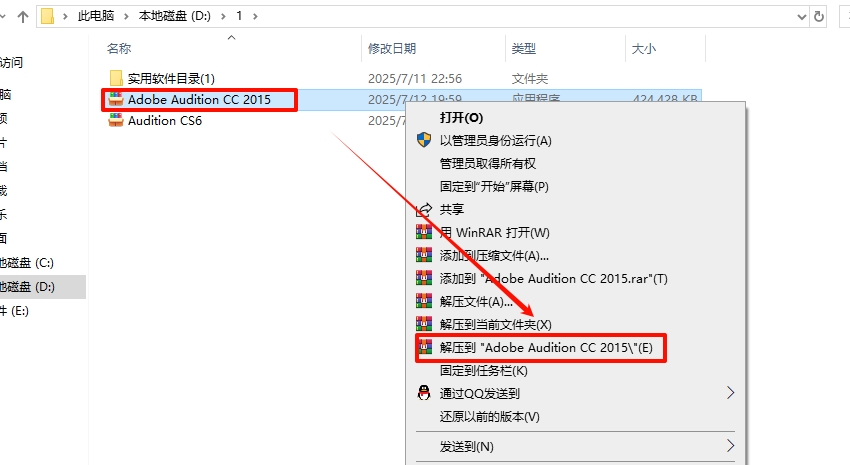Click WinRAR icon beside 用 WinRAR 打开
Image resolution: width=850 pixels, height=465 pixels.
click(x=424, y=232)
